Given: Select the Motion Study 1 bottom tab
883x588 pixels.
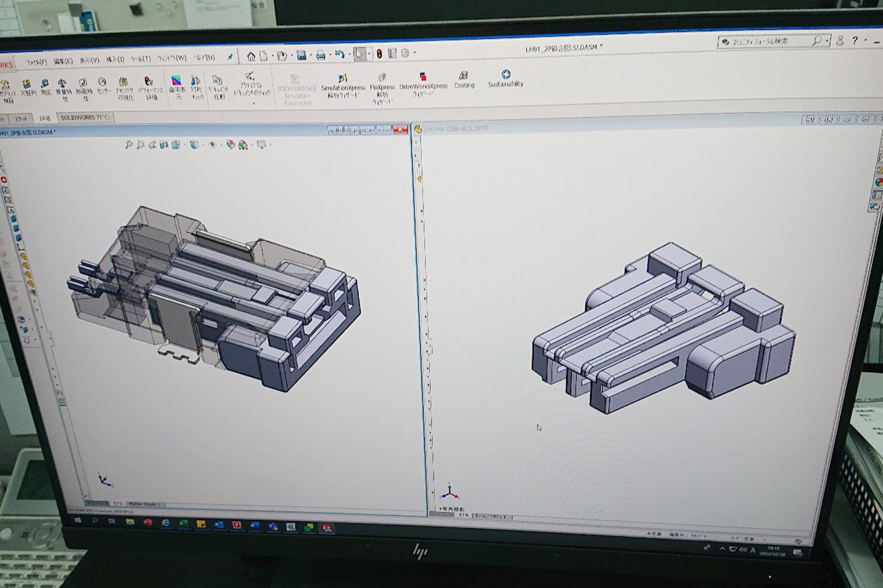Looking at the screenshot, I should click(144, 504).
